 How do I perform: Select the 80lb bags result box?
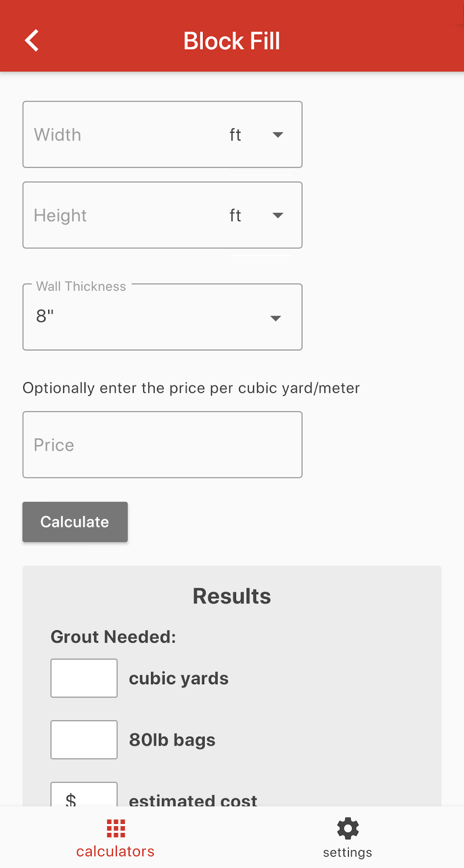tap(84, 739)
